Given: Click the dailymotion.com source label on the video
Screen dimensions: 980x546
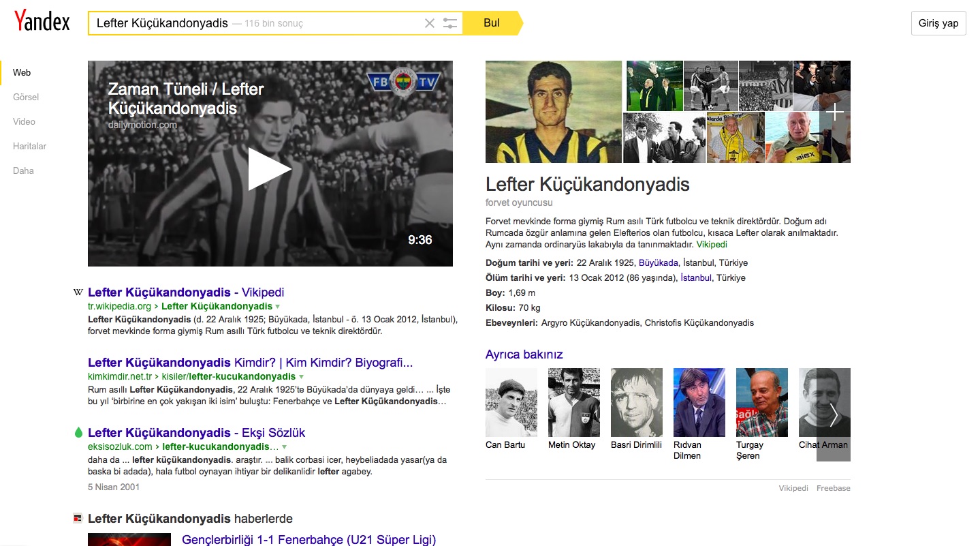Looking at the screenshot, I should tap(142, 125).
